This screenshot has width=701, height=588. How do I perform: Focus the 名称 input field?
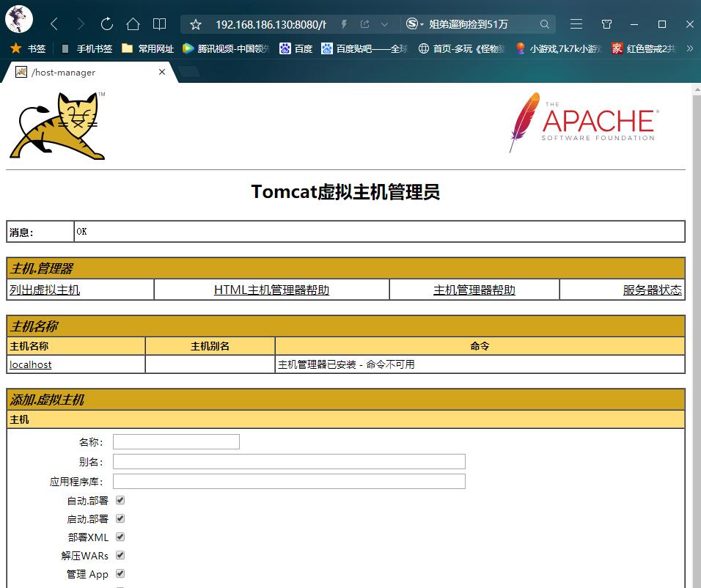click(x=176, y=442)
